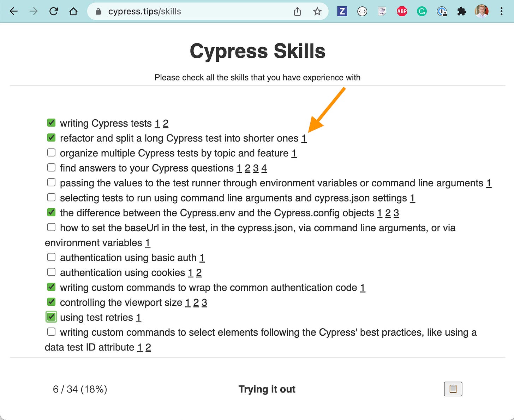Open the notepad extension icon

[382, 11]
